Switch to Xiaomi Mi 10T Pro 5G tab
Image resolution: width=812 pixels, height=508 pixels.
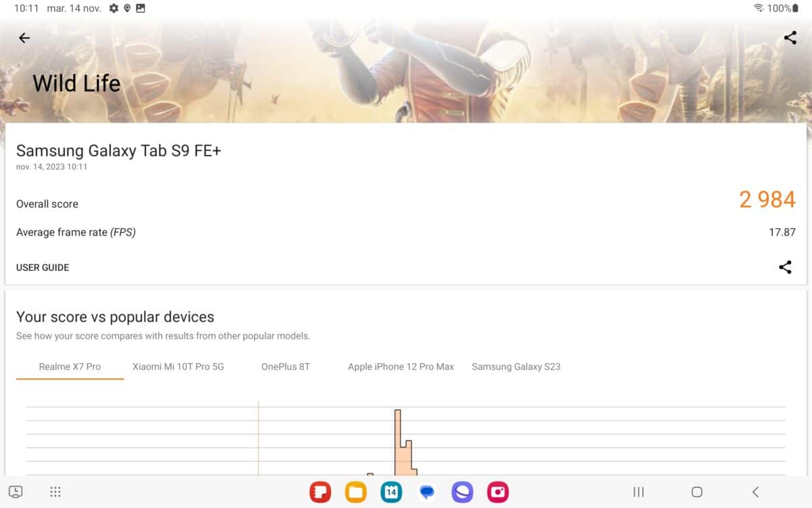[x=178, y=366]
